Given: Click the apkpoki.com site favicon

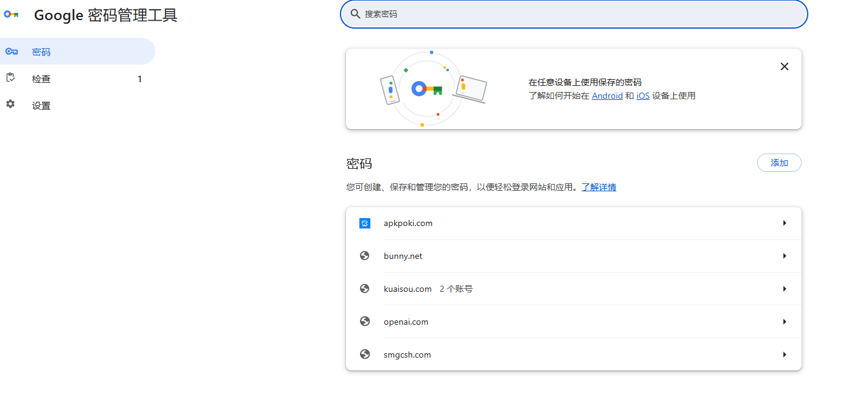Looking at the screenshot, I should point(365,224).
